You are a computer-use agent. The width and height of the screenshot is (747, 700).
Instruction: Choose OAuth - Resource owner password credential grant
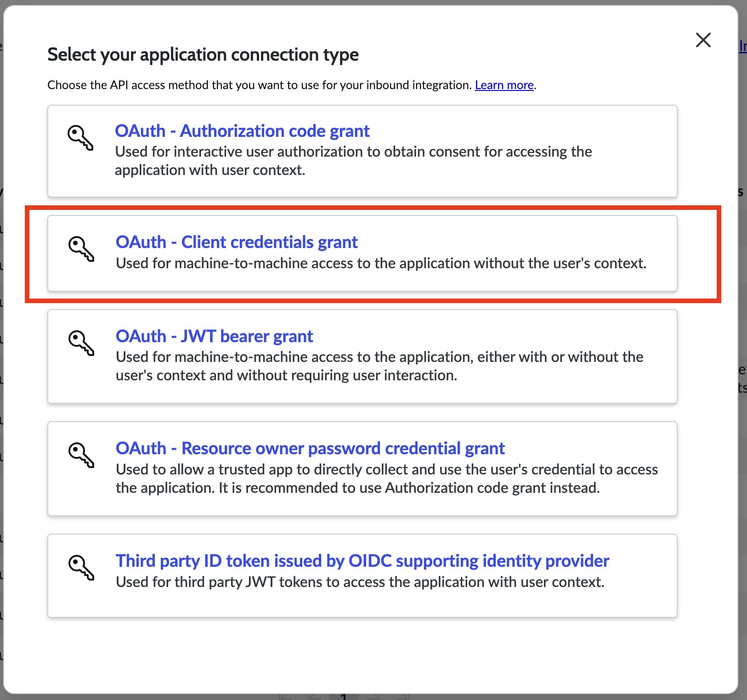pyautogui.click(x=310, y=448)
